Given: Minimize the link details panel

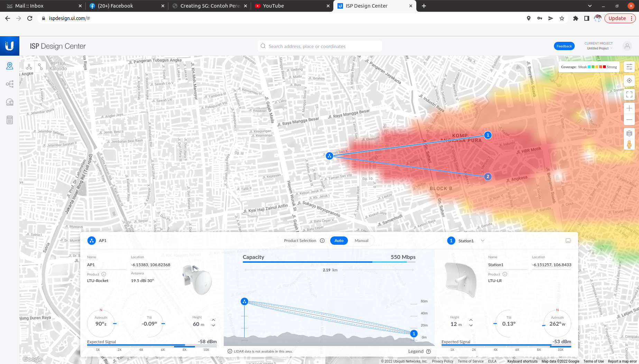Looking at the screenshot, I should pyautogui.click(x=568, y=241).
